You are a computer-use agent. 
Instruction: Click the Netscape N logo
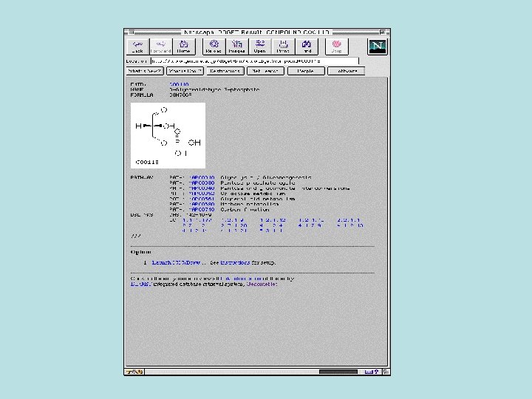pyautogui.click(x=378, y=47)
